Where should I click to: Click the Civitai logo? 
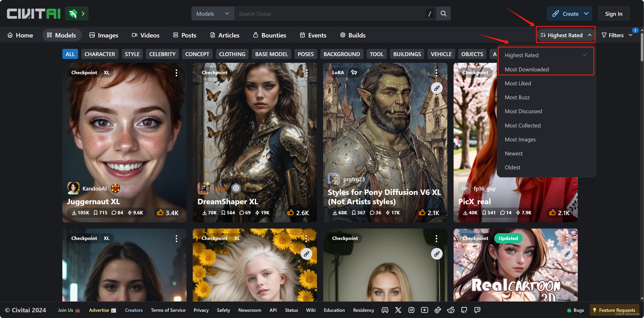click(x=34, y=14)
